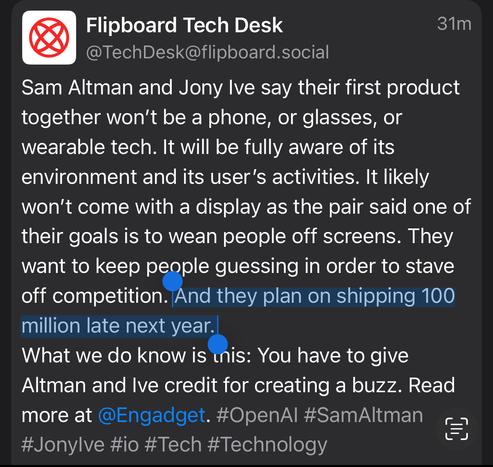This screenshot has height=467, width=493.
Task: Open the #OpenAI hashtag
Action: point(257,415)
